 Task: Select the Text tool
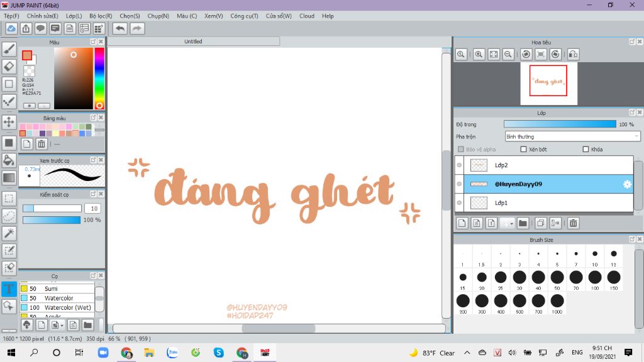coord(9,289)
